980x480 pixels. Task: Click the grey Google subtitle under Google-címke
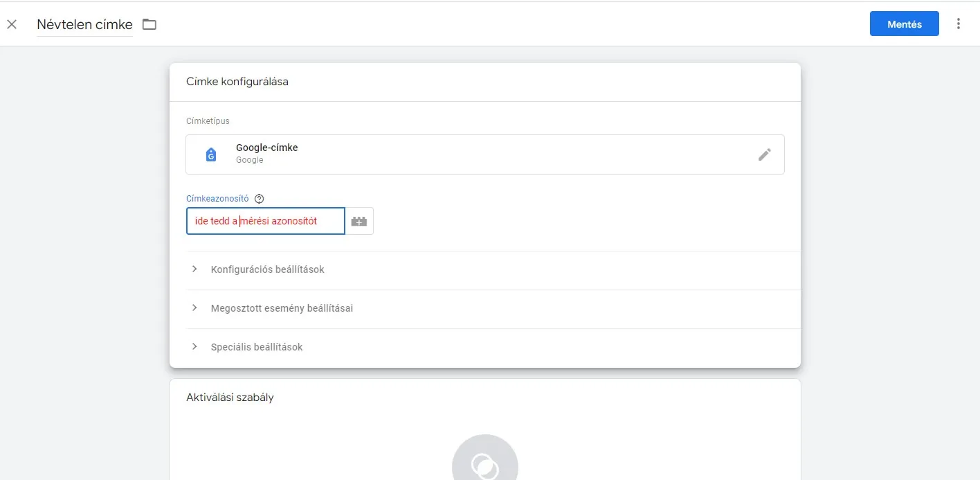tap(250, 160)
